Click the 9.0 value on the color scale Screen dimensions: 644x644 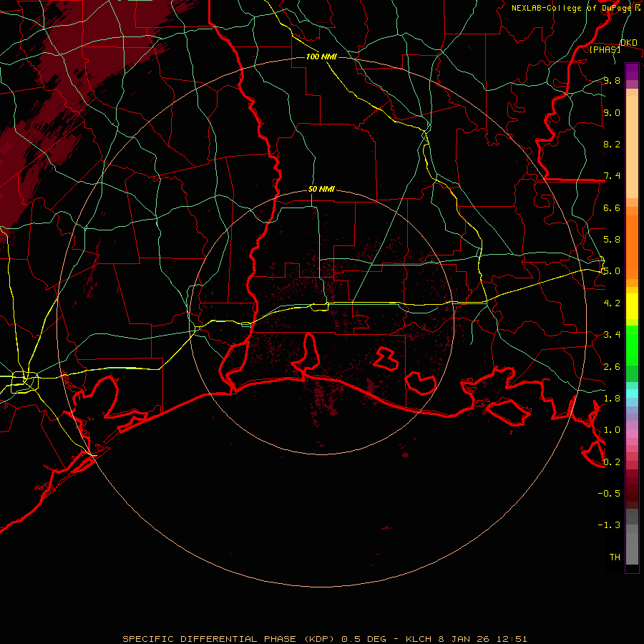pos(612,112)
